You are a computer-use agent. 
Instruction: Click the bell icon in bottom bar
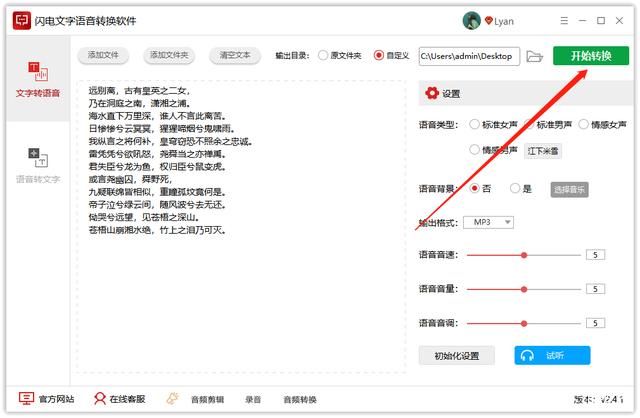173,398
